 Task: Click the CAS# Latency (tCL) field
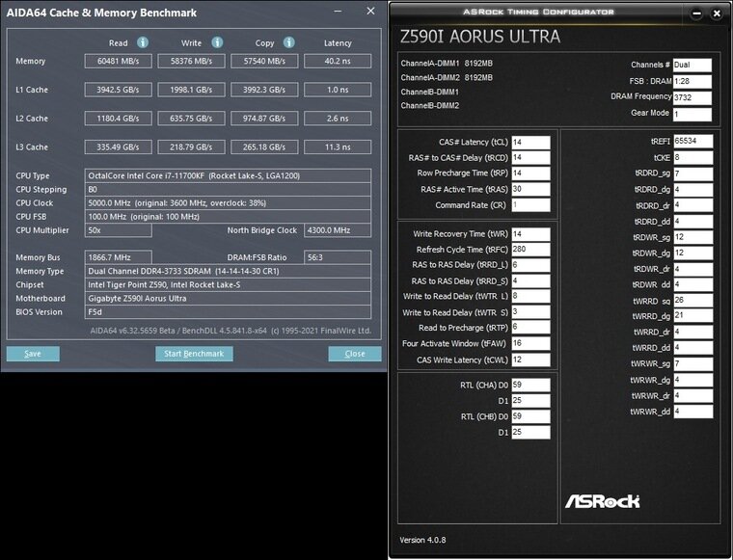click(x=531, y=142)
